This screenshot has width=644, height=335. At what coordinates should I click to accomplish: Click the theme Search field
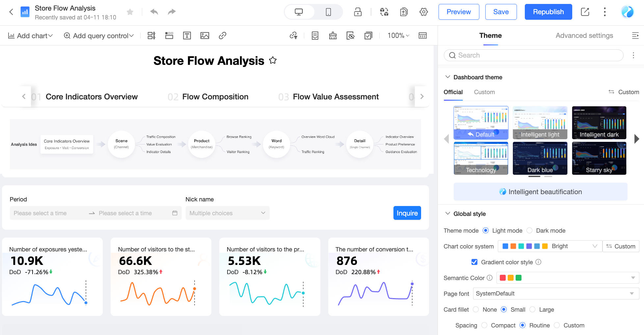coord(533,55)
